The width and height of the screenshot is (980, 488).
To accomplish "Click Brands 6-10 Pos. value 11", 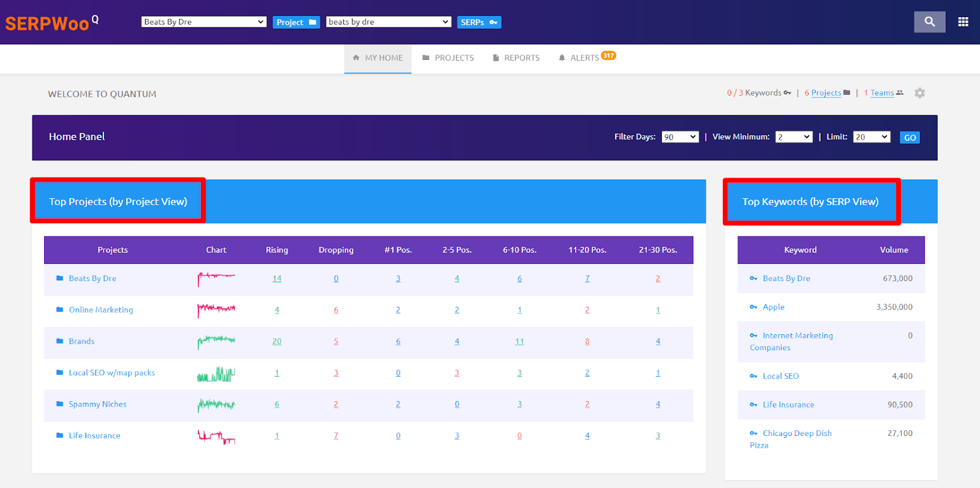I will tap(519, 342).
